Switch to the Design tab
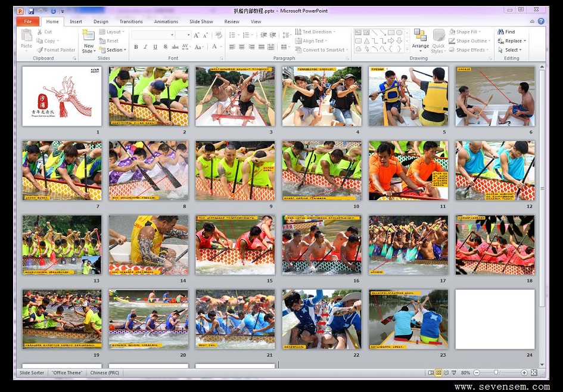This screenshot has height=392, width=563. click(x=101, y=21)
